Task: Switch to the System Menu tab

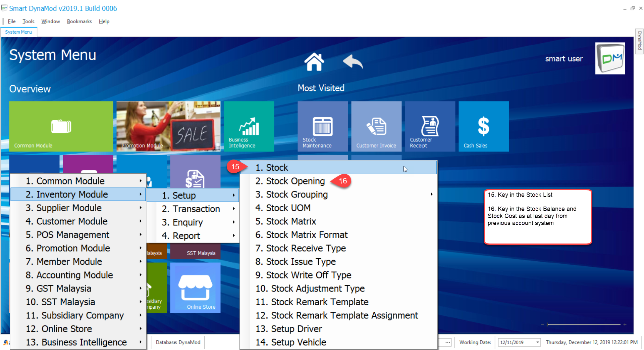Action: (19, 32)
